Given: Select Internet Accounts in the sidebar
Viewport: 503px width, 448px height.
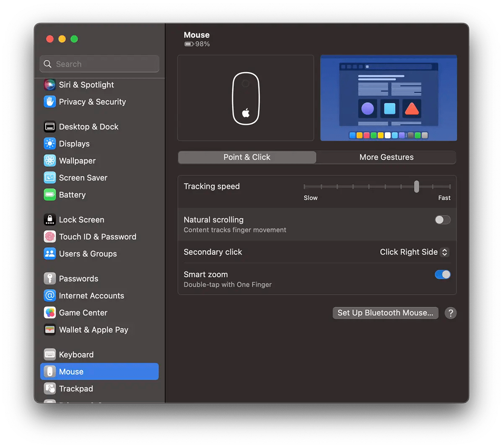Looking at the screenshot, I should coord(91,296).
